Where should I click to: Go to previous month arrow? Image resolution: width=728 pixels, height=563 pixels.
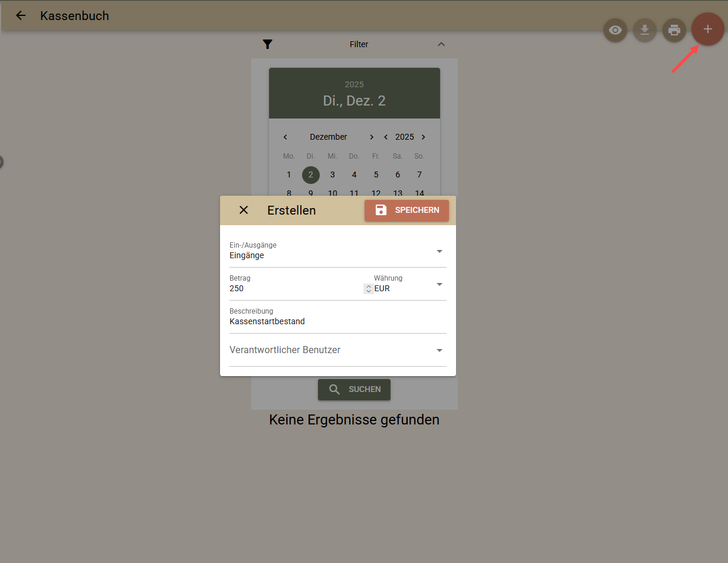[285, 137]
